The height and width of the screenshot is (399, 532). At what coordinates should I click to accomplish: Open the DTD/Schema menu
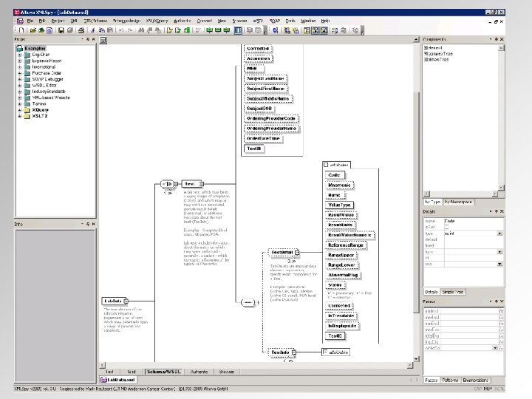point(95,21)
